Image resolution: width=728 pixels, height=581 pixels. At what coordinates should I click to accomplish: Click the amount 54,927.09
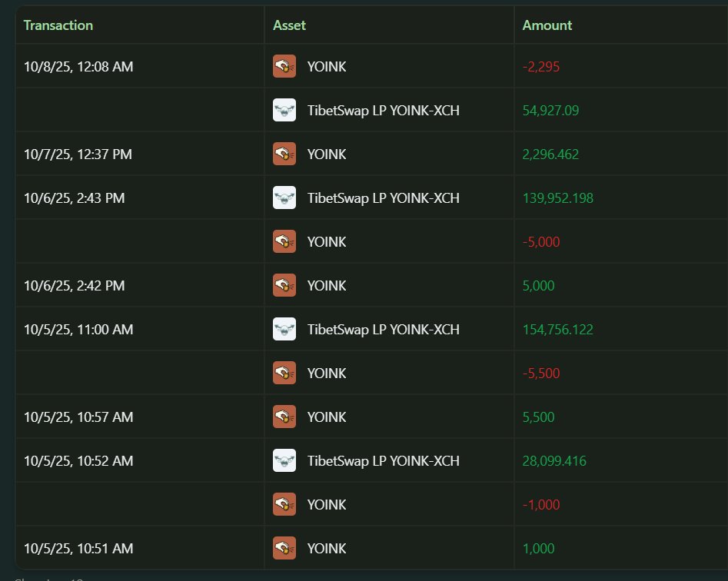point(550,111)
